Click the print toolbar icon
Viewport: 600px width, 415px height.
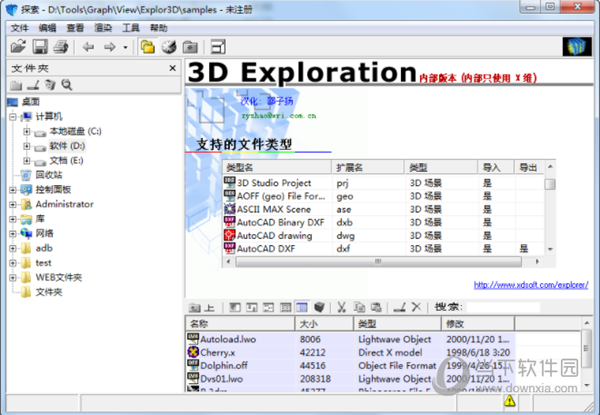point(61,47)
